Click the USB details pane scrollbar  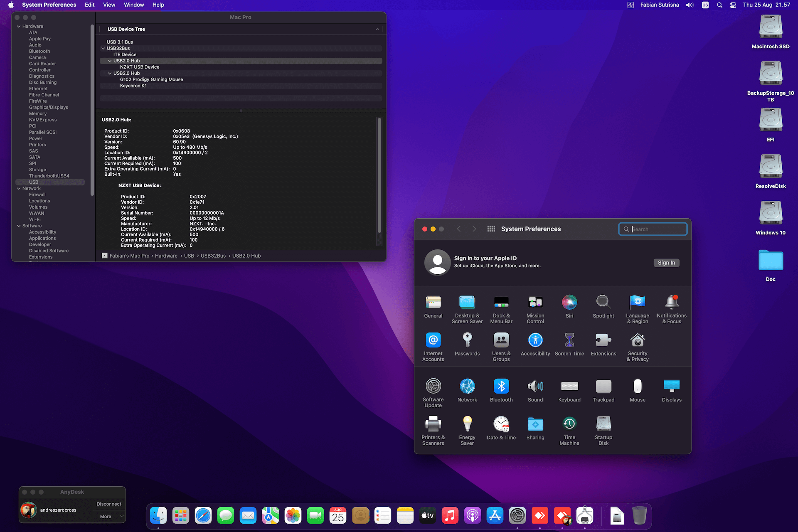[379, 175]
